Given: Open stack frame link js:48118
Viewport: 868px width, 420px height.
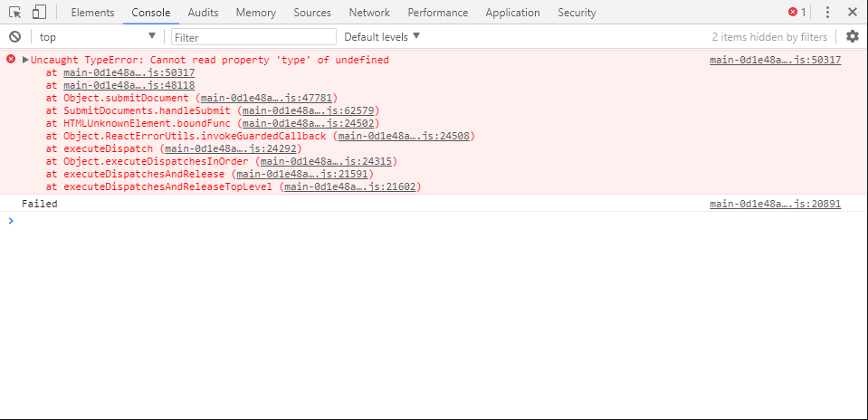Looking at the screenshot, I should (129, 85).
